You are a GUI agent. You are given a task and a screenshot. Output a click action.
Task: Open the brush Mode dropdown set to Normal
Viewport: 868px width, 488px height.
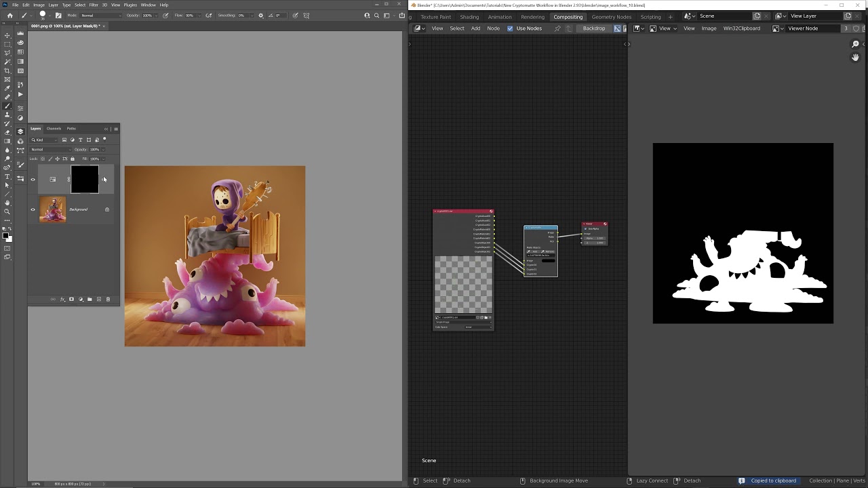[x=101, y=15]
